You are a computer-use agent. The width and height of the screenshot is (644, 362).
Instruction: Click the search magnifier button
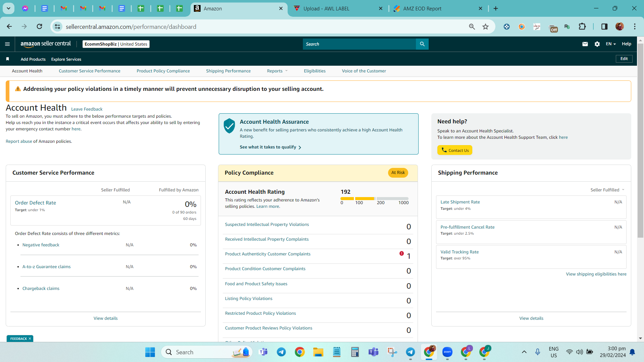[x=422, y=44]
